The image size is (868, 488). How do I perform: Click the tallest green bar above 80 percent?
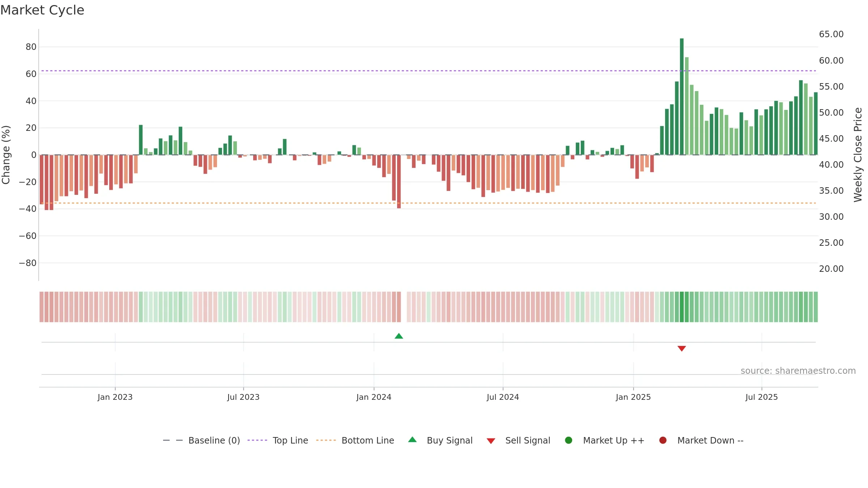point(682,97)
